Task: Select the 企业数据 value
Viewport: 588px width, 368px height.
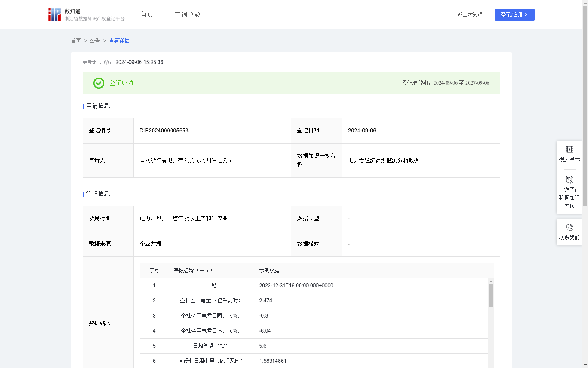Action: (151, 244)
